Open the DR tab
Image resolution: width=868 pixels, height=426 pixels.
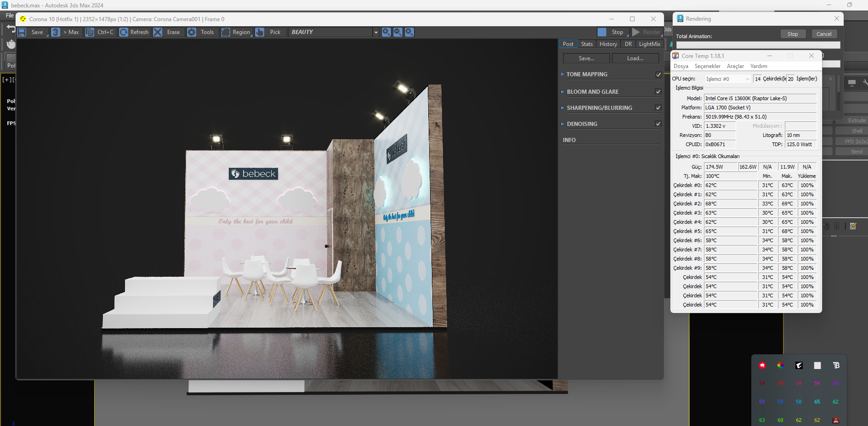[628, 44]
